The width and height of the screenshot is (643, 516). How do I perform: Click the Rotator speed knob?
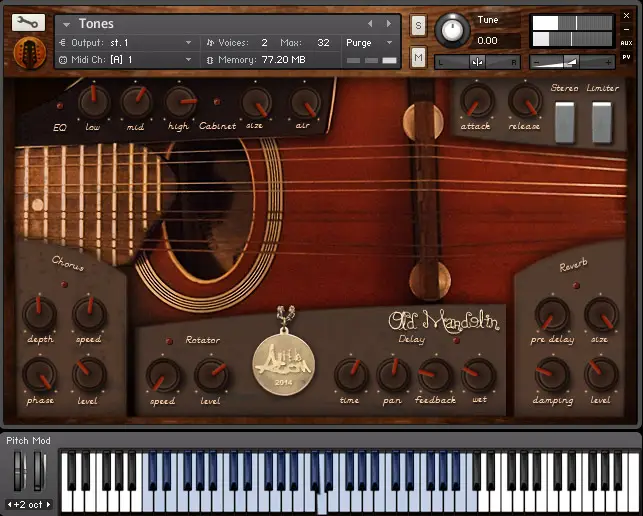click(x=163, y=376)
